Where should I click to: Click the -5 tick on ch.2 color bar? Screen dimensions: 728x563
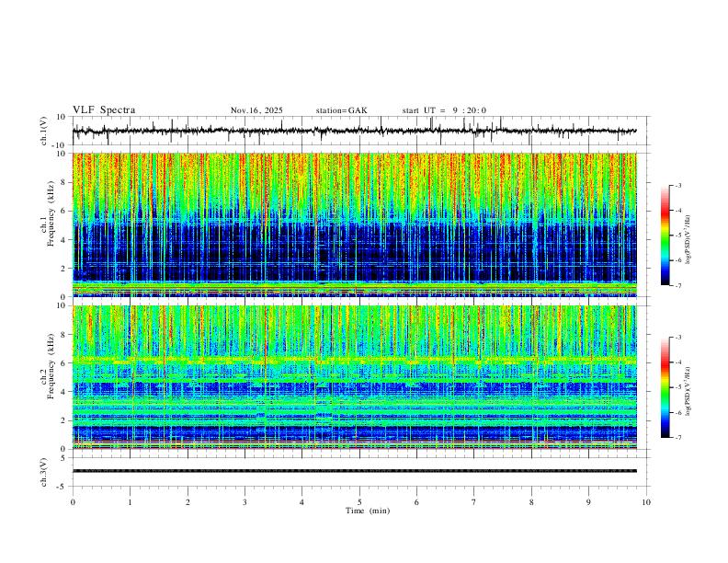tap(677, 387)
